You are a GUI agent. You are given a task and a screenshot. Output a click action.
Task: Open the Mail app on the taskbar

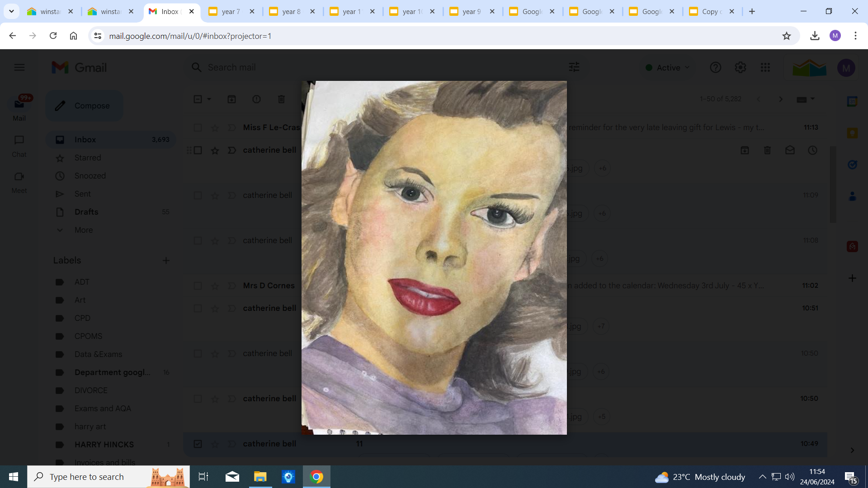(232, 477)
